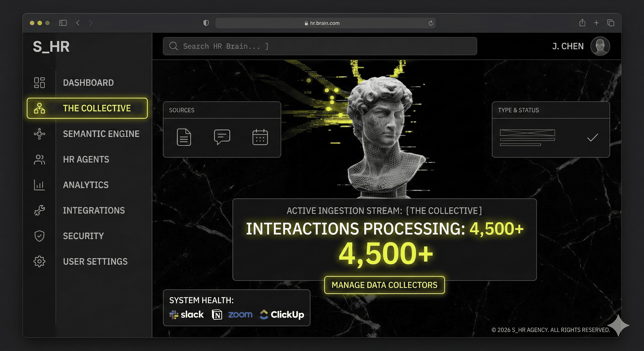Go forward in browser history
Screen dimensions: 644x351
coord(91,23)
